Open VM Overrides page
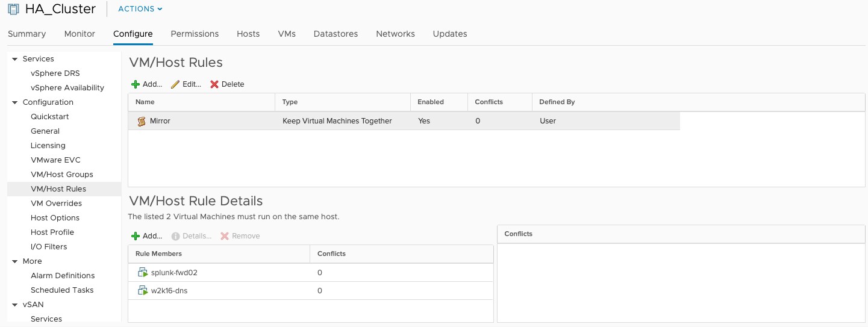 56,204
